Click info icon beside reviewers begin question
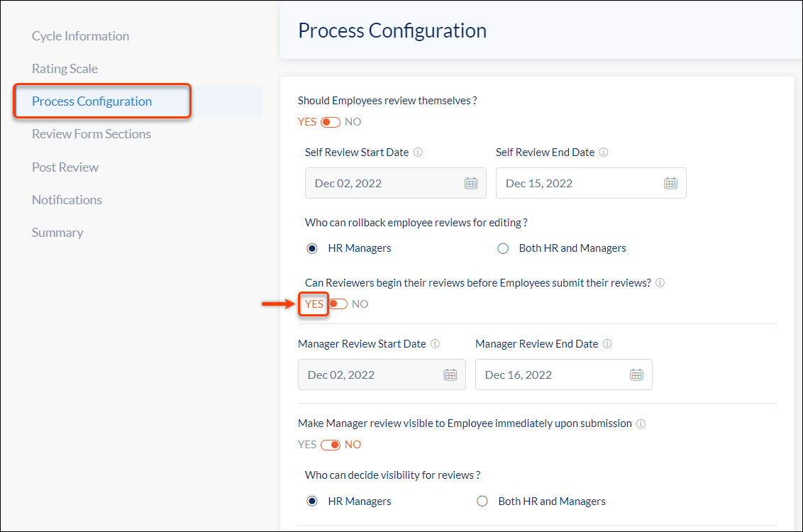 (660, 282)
